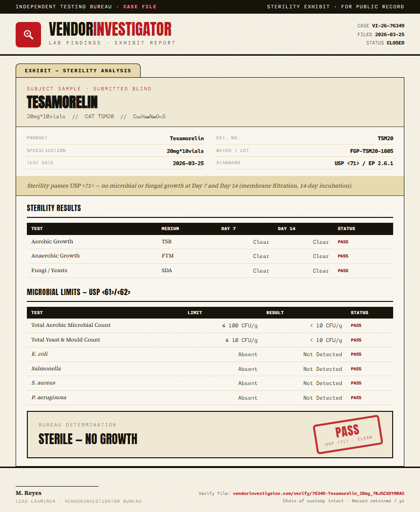Click the red magnifier logo icon
This screenshot has height=512, width=420.
[x=28, y=35]
